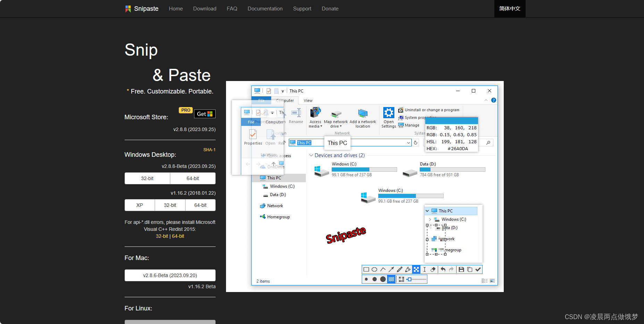The image size is (644, 324).
Task: Select the marker highlighter tool
Action: [408, 269]
